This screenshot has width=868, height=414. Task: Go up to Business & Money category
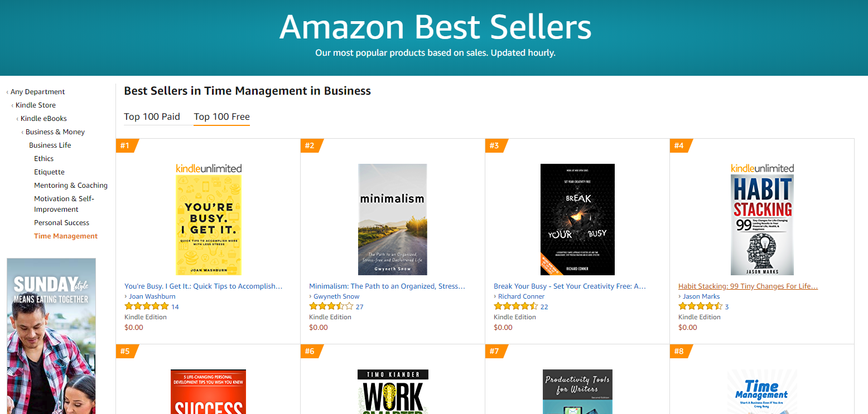(x=55, y=132)
